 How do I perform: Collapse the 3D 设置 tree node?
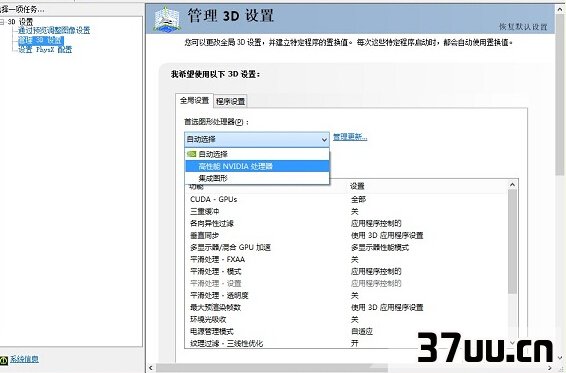(x=2, y=22)
